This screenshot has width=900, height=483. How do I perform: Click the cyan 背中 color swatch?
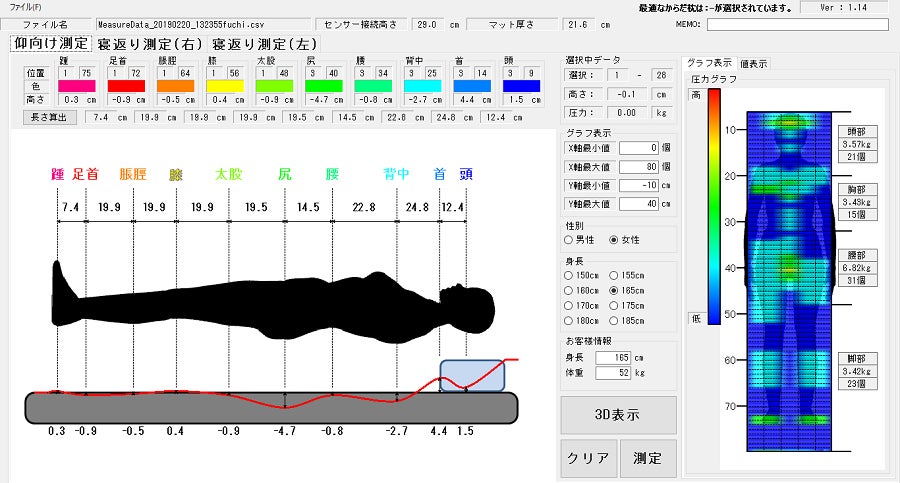tap(418, 87)
